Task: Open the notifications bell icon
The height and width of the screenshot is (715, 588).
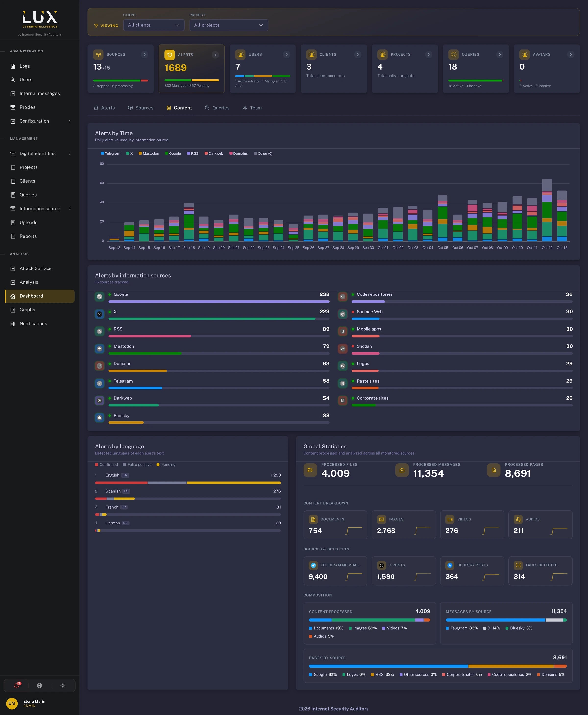Action: coord(16,685)
